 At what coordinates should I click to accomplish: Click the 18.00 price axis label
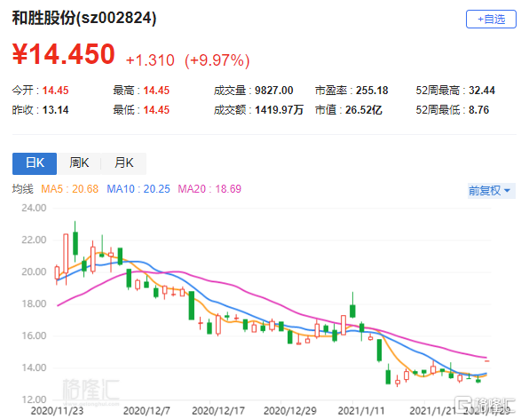pyautogui.click(x=34, y=304)
